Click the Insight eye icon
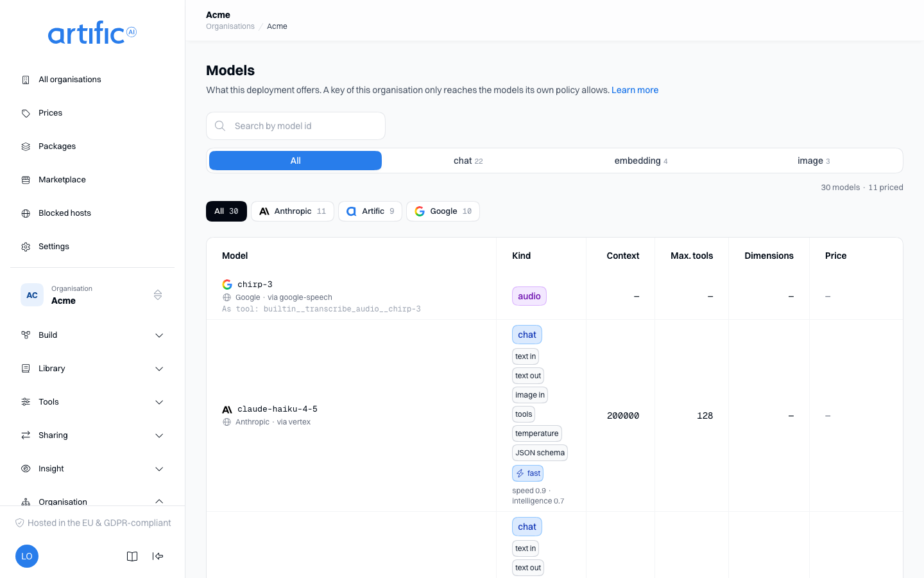This screenshot has width=924, height=578. pyautogui.click(x=26, y=469)
